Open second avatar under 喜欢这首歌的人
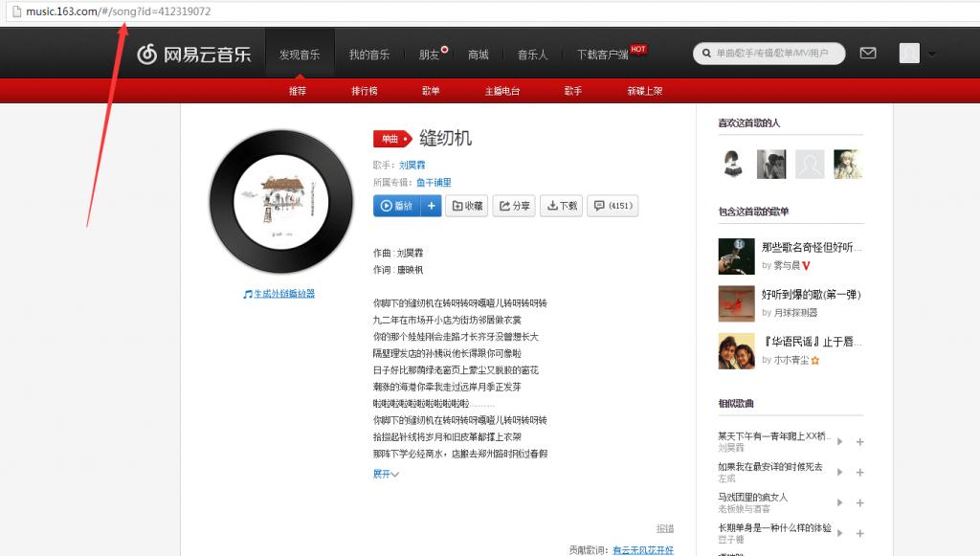The height and width of the screenshot is (556, 980). click(771, 165)
